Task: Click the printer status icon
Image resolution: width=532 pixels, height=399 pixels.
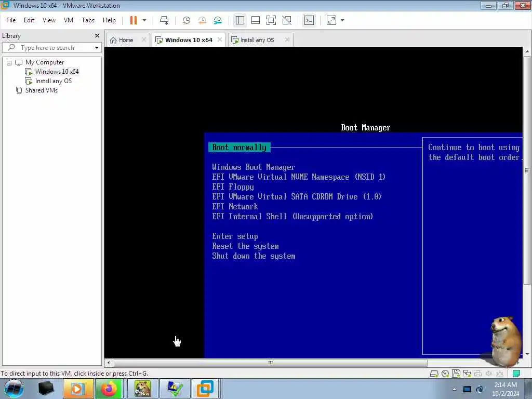Action: click(478, 374)
